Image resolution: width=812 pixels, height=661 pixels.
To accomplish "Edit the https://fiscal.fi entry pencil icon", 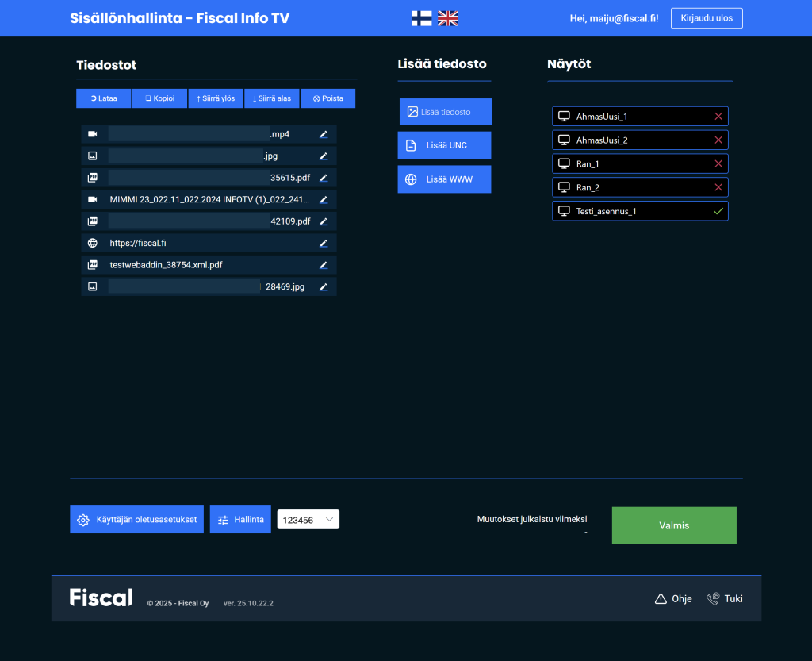I will 324,244.
